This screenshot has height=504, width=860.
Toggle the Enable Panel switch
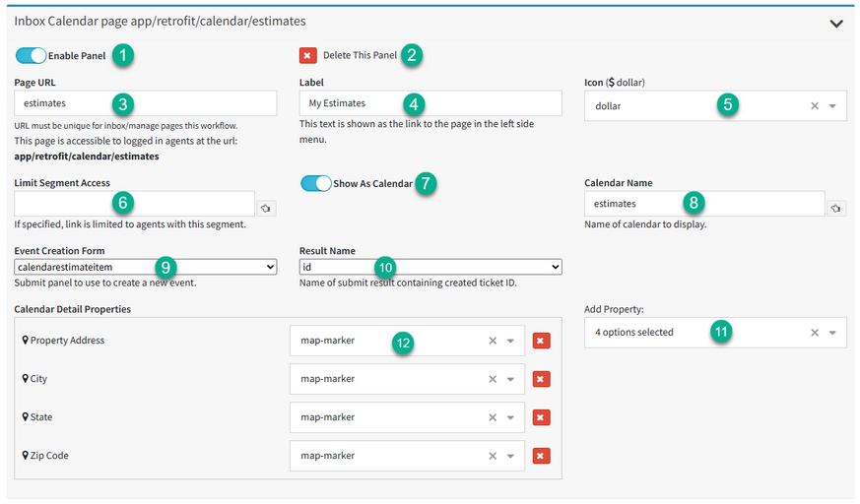[31, 55]
